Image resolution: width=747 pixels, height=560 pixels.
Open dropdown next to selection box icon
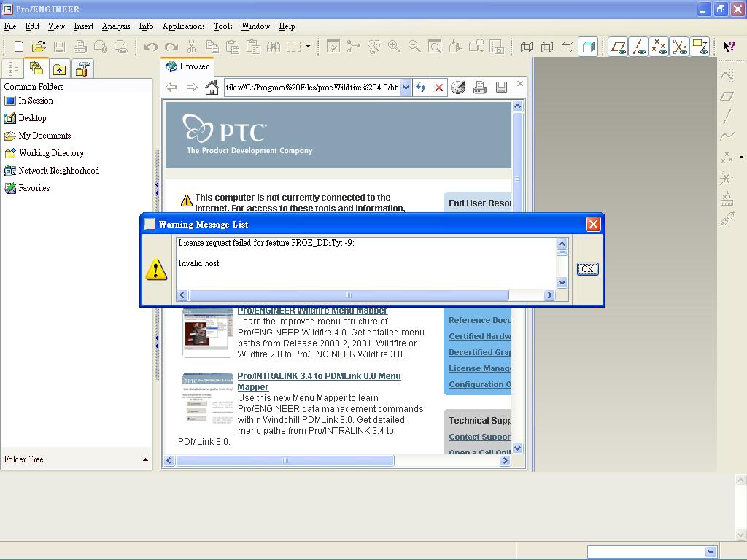[x=309, y=46]
